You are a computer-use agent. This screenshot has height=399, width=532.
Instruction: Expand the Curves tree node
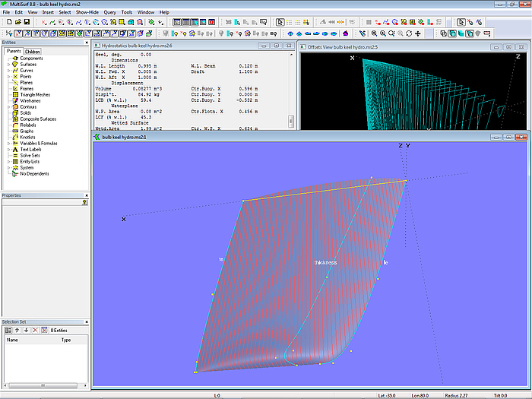8,71
